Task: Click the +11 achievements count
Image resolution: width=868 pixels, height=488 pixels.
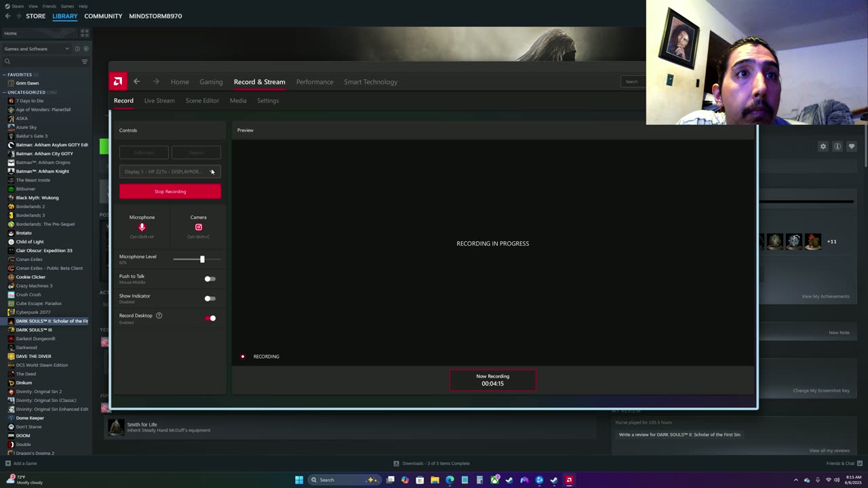Action: point(831,241)
